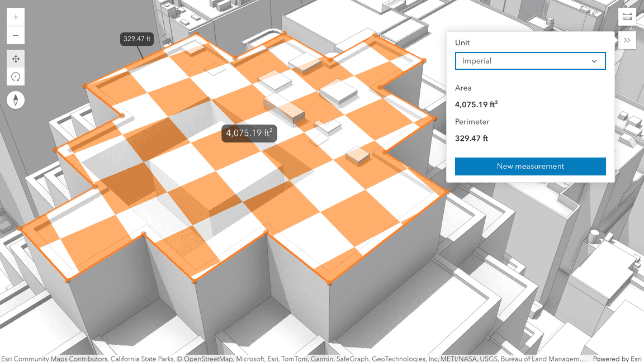Image resolution: width=644 pixels, height=362 pixels.
Task: Select the Perimeter value in the panel
Action: pos(471,138)
